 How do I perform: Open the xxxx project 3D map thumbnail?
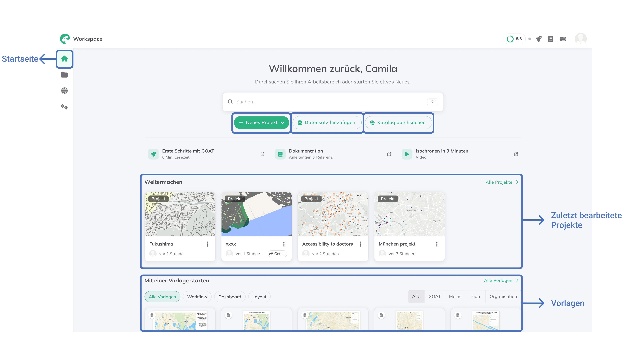[256, 214]
